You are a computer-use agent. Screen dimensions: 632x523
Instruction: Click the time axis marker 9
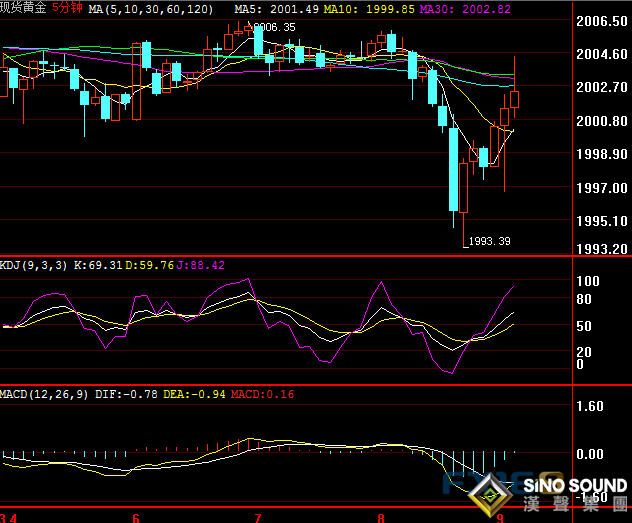point(500,518)
